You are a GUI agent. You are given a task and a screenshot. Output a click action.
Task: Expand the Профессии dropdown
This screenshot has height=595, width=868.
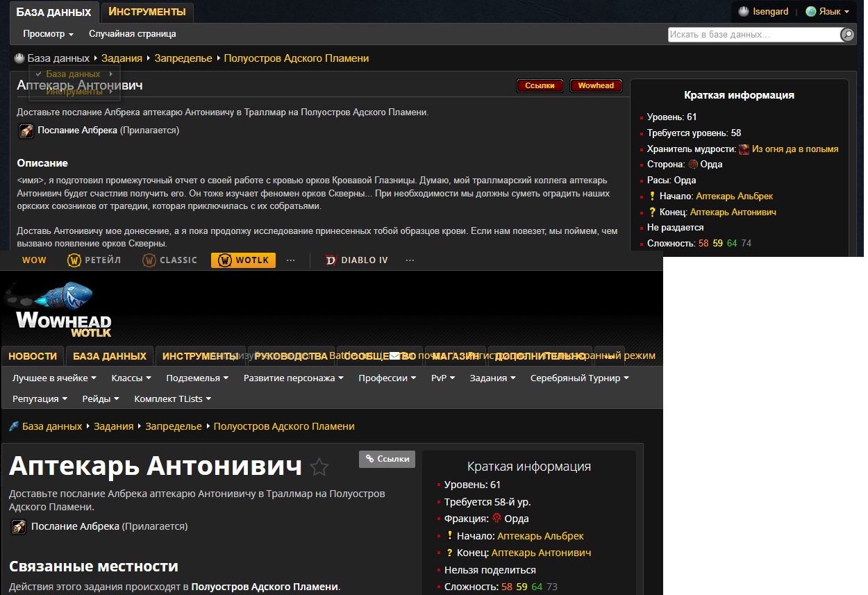click(x=387, y=378)
